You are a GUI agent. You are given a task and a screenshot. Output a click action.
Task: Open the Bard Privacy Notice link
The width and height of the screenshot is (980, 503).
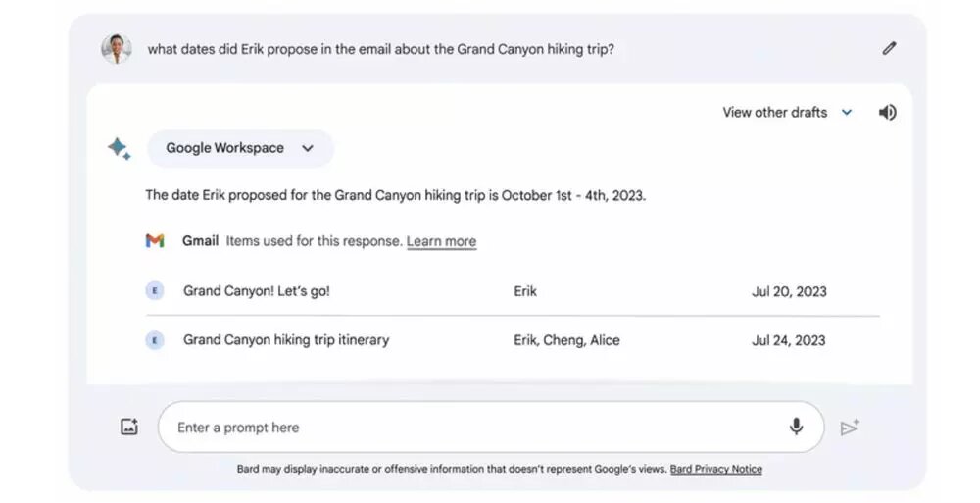point(715,469)
